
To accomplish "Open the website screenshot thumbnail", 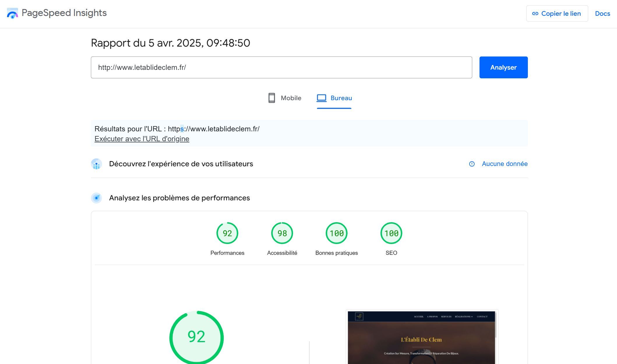I will (x=422, y=337).
